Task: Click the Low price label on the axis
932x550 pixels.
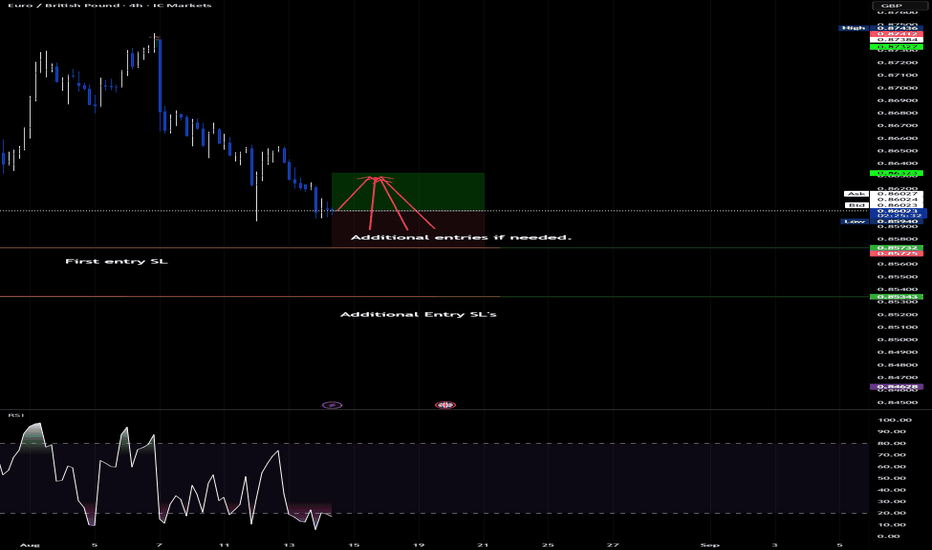Action: point(855,221)
